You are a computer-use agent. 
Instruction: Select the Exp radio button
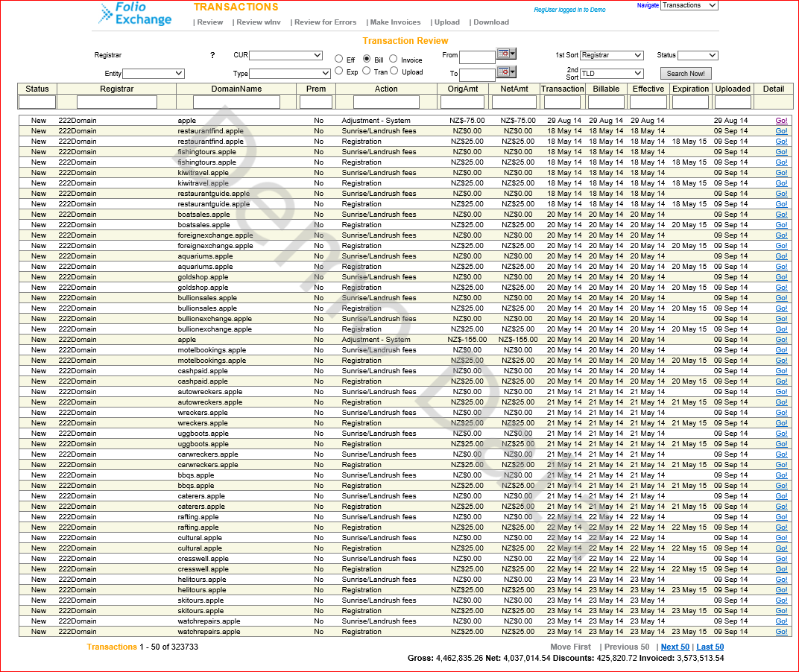(x=339, y=71)
